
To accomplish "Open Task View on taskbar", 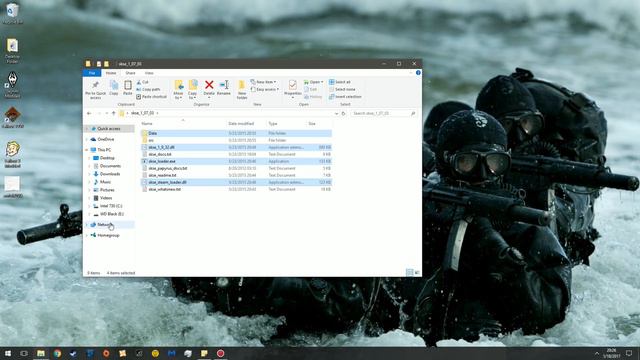I will coord(24,353).
